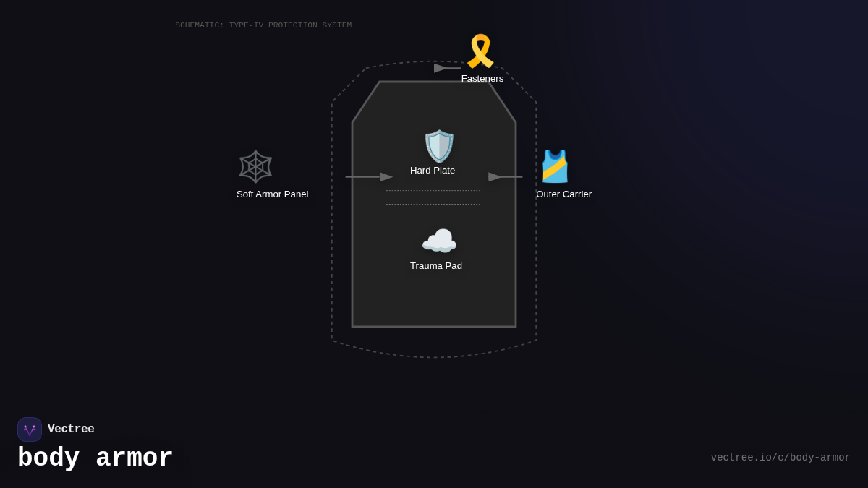Click the Vectree brand name text
Viewport: 868px width, 488px height.
tap(71, 429)
